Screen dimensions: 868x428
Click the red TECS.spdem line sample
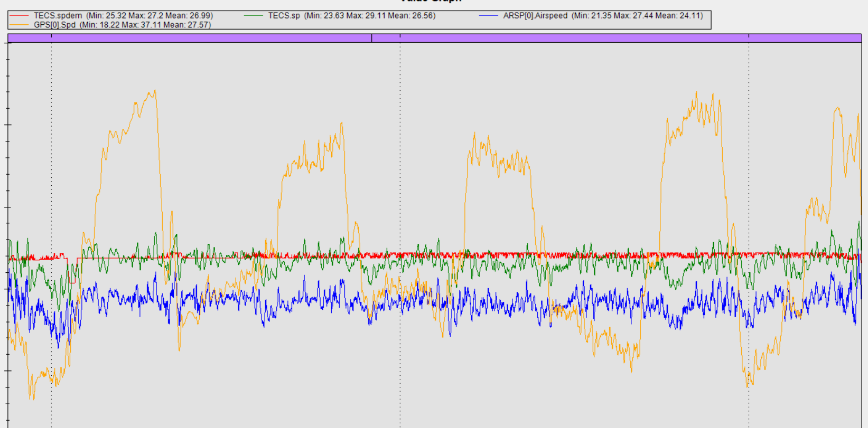pos(19,16)
